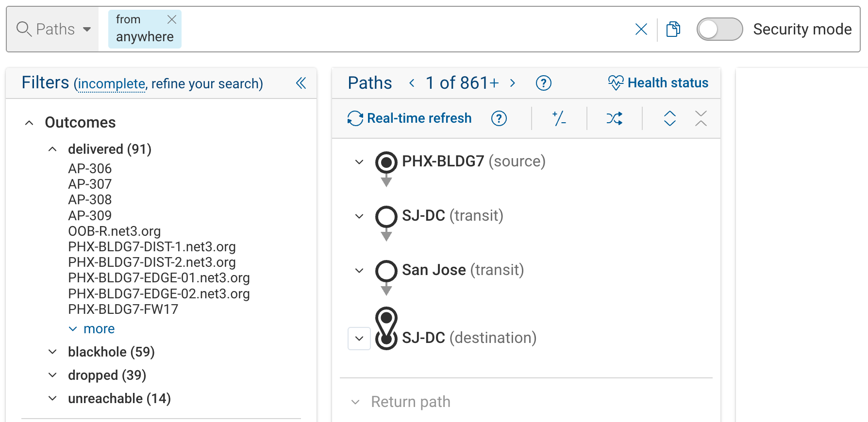
Task: Select PHX-BLDG7-EDGE-02.net3.org device
Action: (159, 293)
